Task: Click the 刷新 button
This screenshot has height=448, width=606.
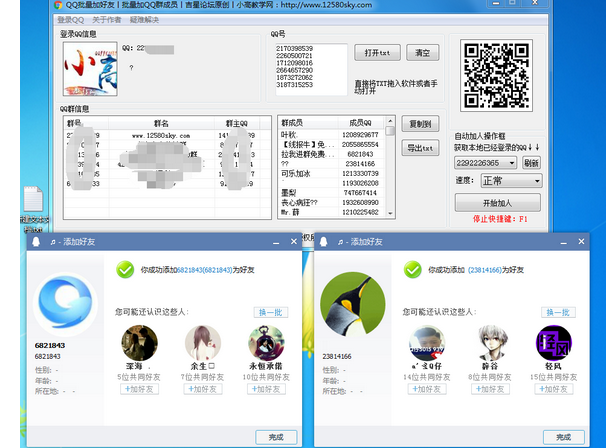Action: coord(531,163)
